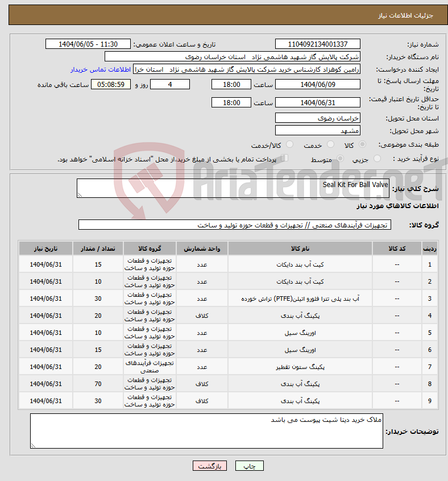Viewport: 448px width, 481px height.
Task: Click row 8 item پکینگ آب بندی
Action: tap(300, 384)
